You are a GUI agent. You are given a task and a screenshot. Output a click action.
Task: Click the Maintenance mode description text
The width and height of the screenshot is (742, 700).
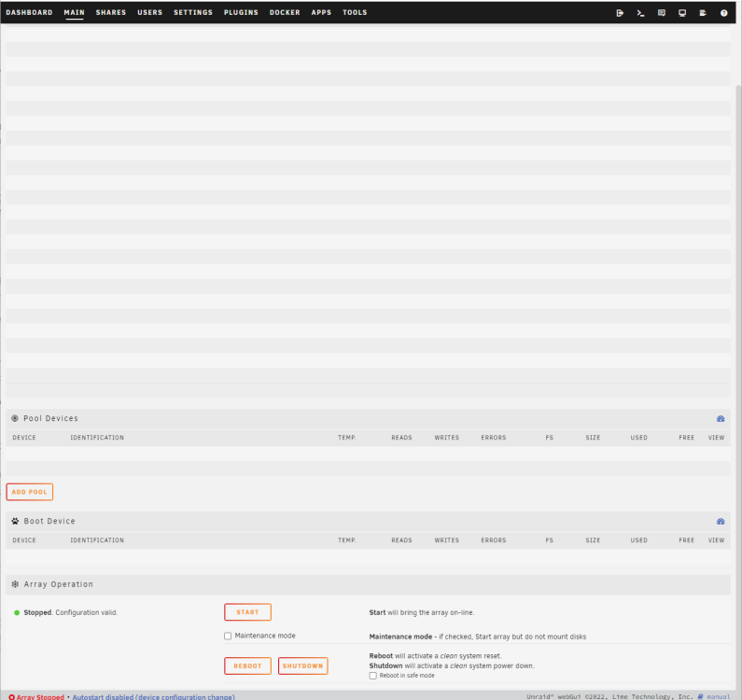[x=478, y=637]
